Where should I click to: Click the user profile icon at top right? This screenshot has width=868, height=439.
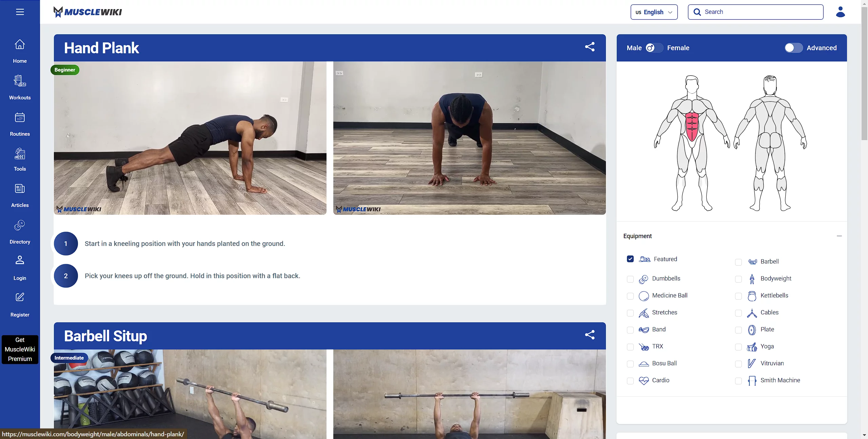pos(840,12)
